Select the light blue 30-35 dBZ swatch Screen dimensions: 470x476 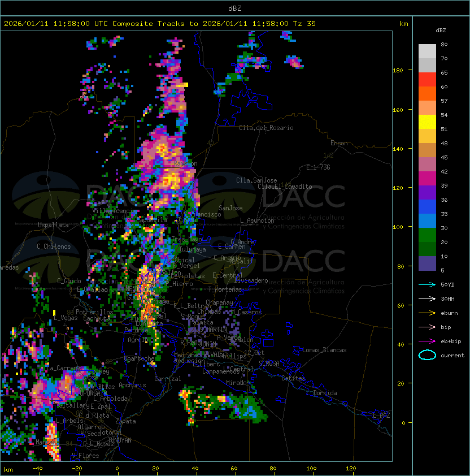pos(427,221)
